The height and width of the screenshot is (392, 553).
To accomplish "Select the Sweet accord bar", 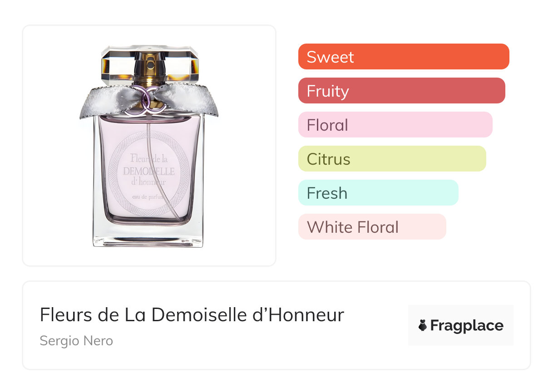I will 403,57.
